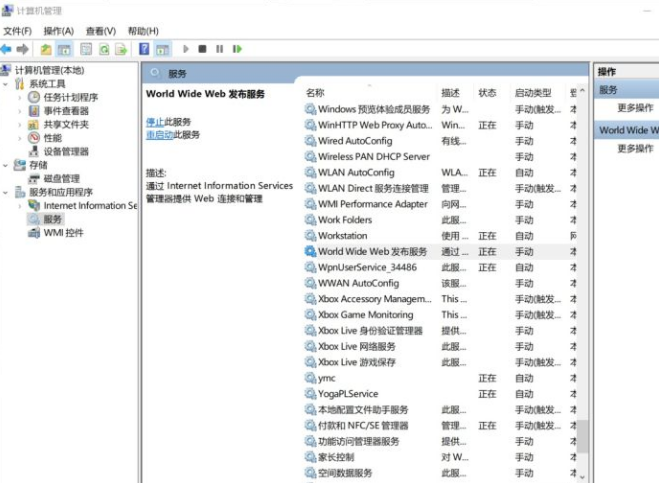Click the Restart Service toolbar icon
This screenshot has width=659, height=483.
click(x=237, y=48)
